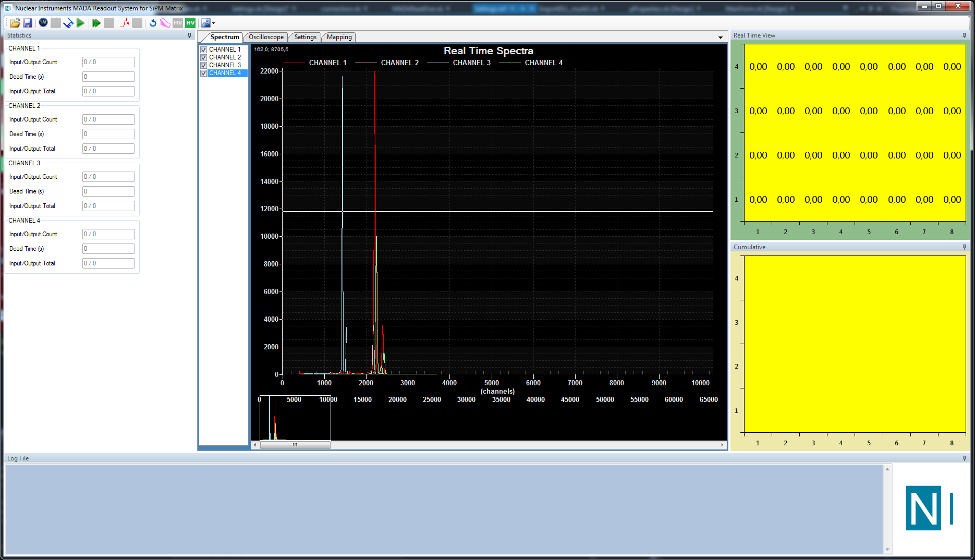Click the green HV on icon
Image resolution: width=975 pixels, height=560 pixels.
click(190, 23)
